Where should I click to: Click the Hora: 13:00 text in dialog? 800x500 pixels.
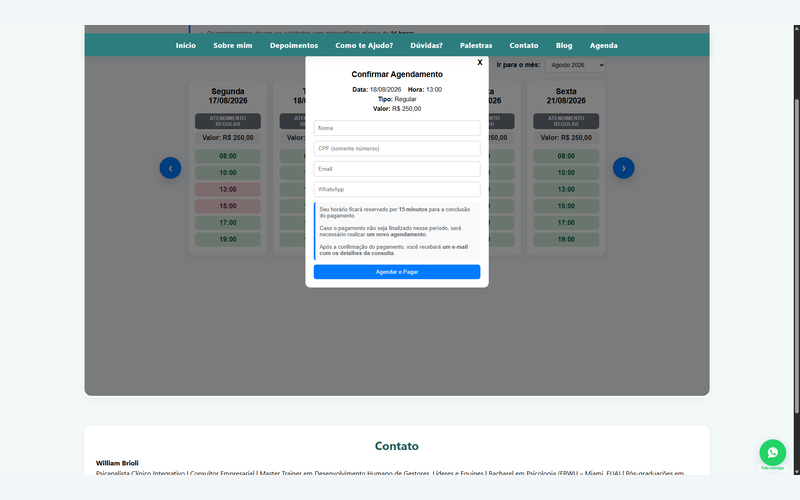coord(425,89)
